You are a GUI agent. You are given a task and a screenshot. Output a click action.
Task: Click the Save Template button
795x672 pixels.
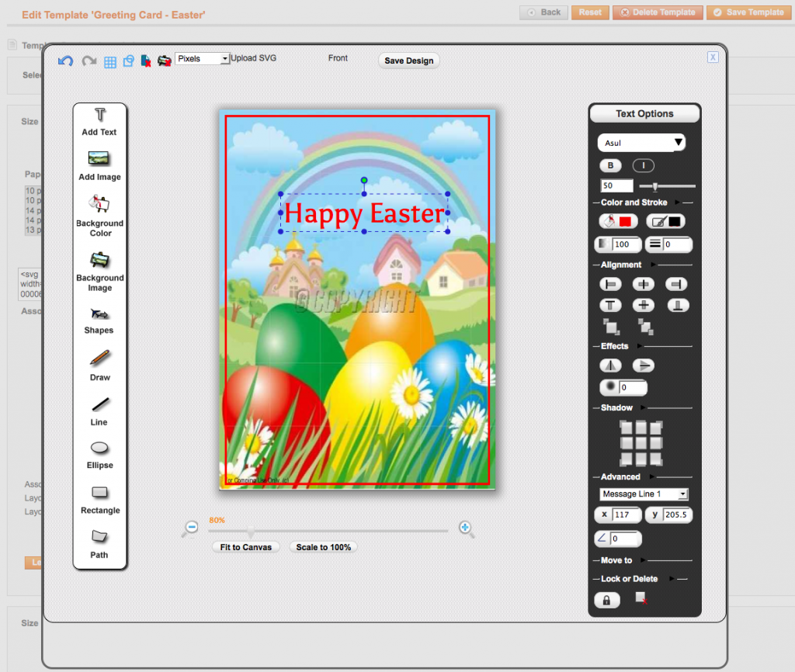(x=748, y=12)
